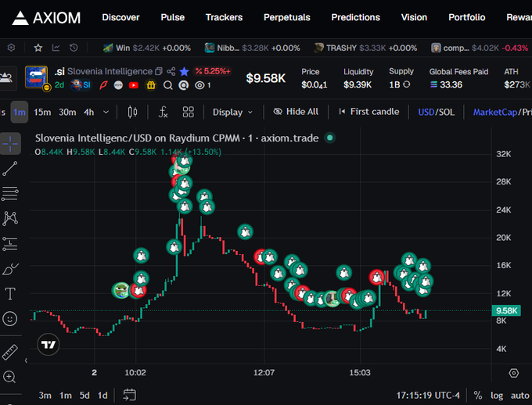Click the 9.58K current price label
The height and width of the screenshot is (405, 532).
(506, 310)
